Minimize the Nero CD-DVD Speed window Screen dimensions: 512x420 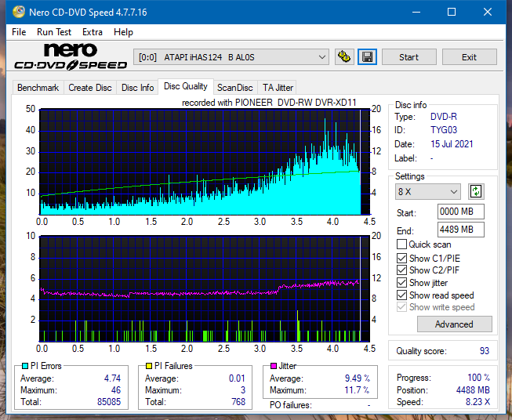[416, 12]
